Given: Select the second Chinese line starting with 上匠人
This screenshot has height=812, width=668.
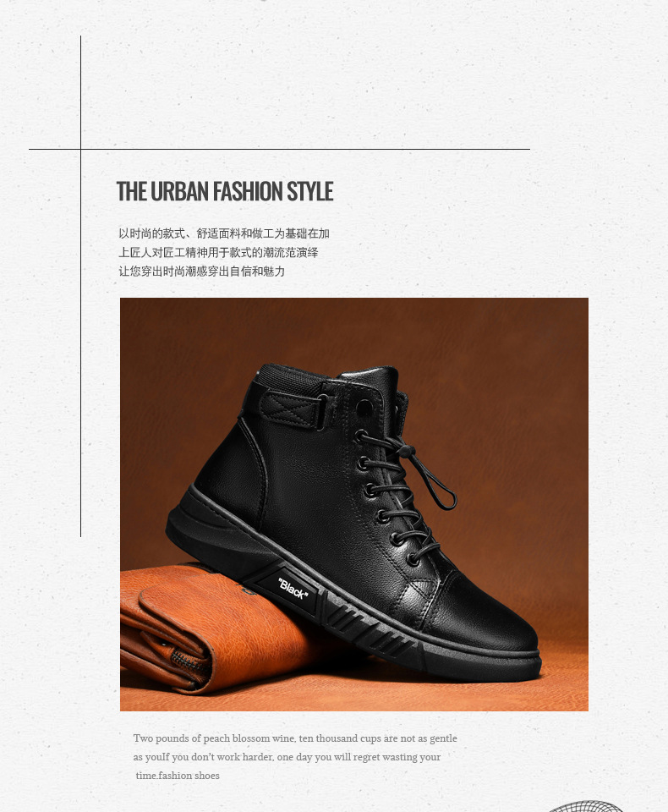Looking at the screenshot, I should 218,252.
